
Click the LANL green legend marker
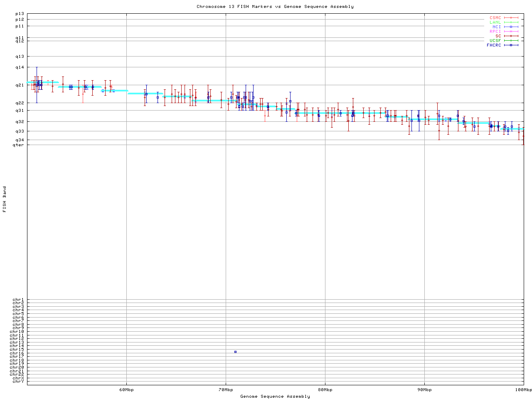pyautogui.click(x=511, y=22)
